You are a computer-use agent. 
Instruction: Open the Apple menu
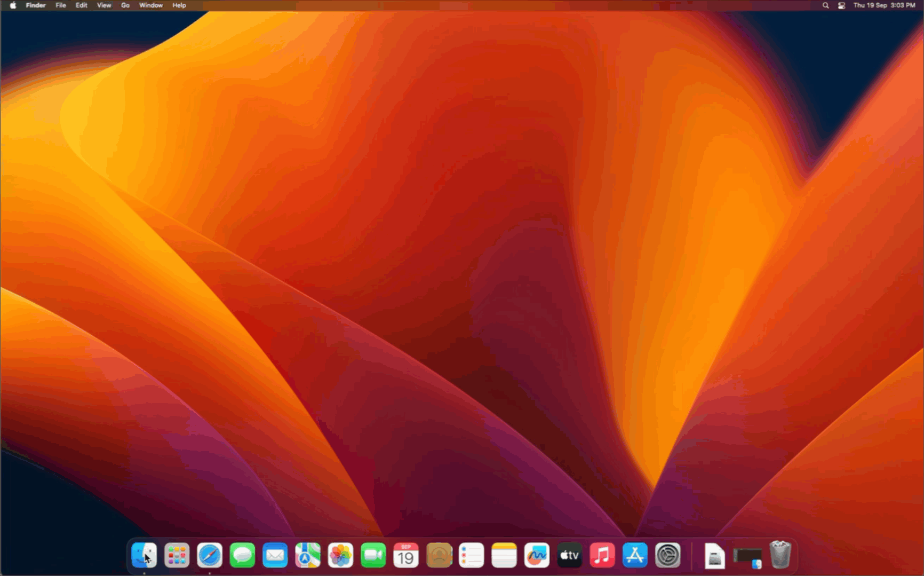pos(13,5)
